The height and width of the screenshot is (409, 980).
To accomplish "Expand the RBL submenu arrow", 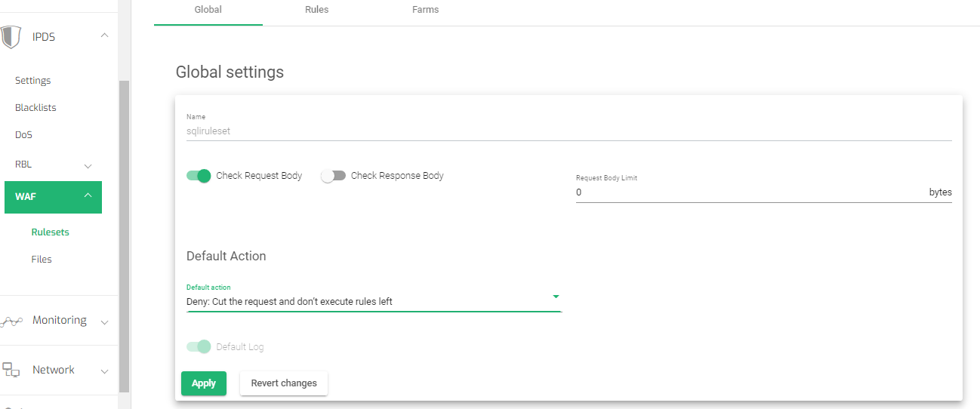I will (x=88, y=166).
